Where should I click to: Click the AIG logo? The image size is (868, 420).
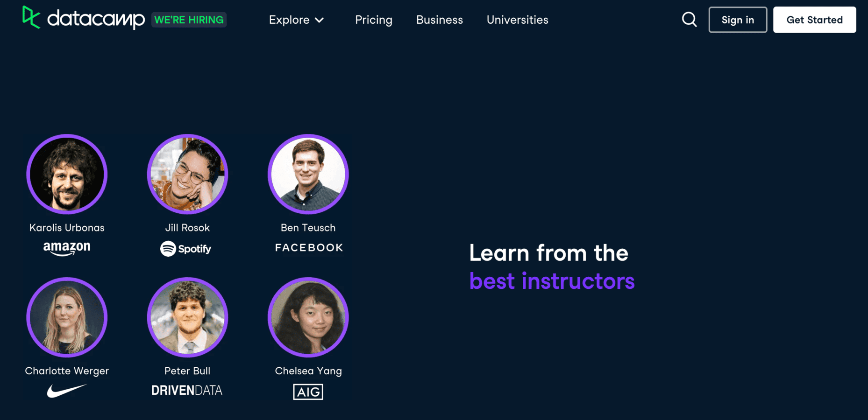tap(308, 392)
